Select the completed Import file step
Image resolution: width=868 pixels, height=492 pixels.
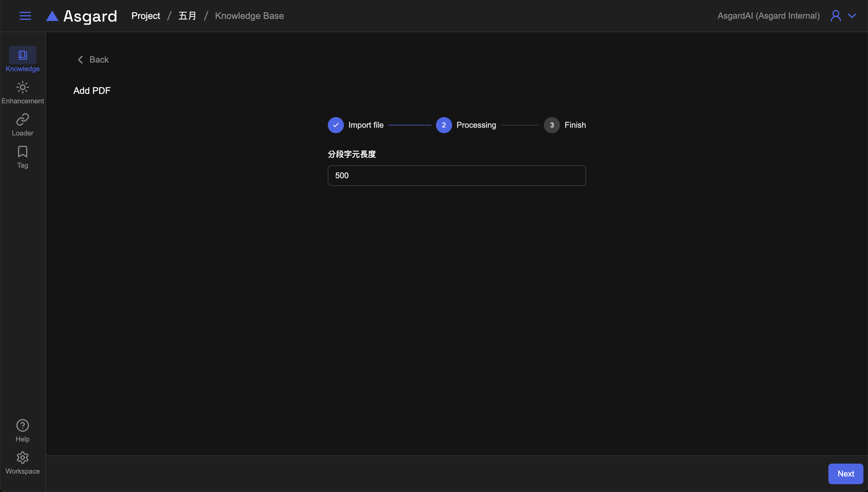click(x=336, y=125)
